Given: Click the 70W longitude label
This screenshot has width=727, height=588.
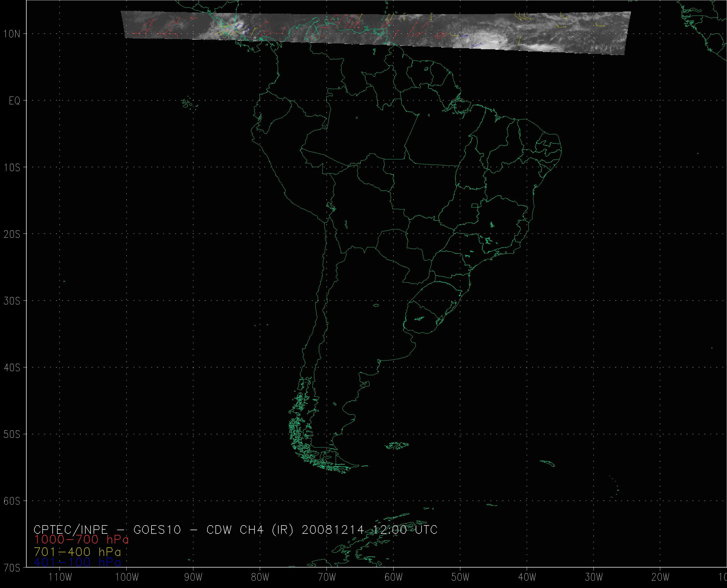Looking at the screenshot, I should click(x=327, y=577).
